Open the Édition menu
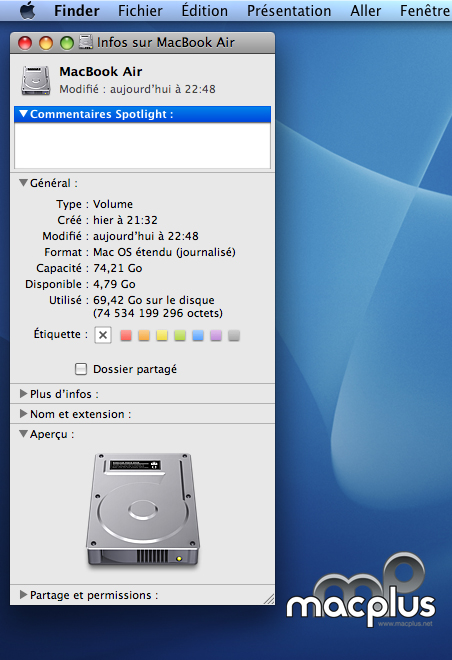 pos(205,11)
